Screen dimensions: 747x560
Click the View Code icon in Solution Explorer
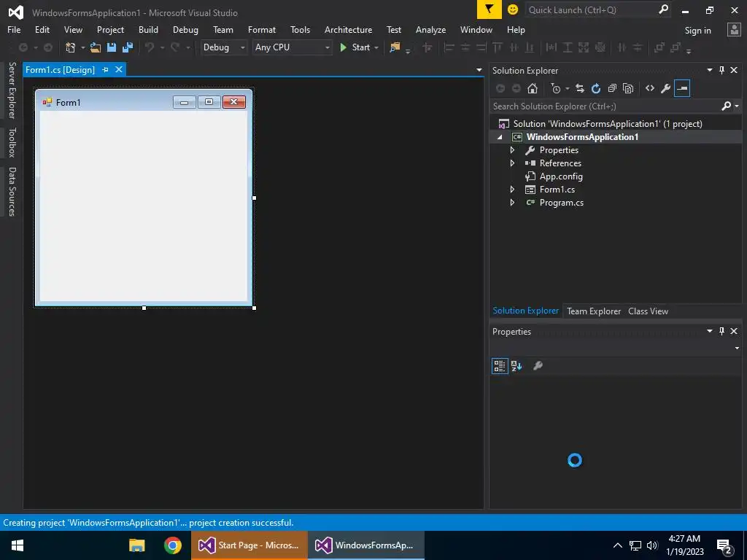coord(650,88)
